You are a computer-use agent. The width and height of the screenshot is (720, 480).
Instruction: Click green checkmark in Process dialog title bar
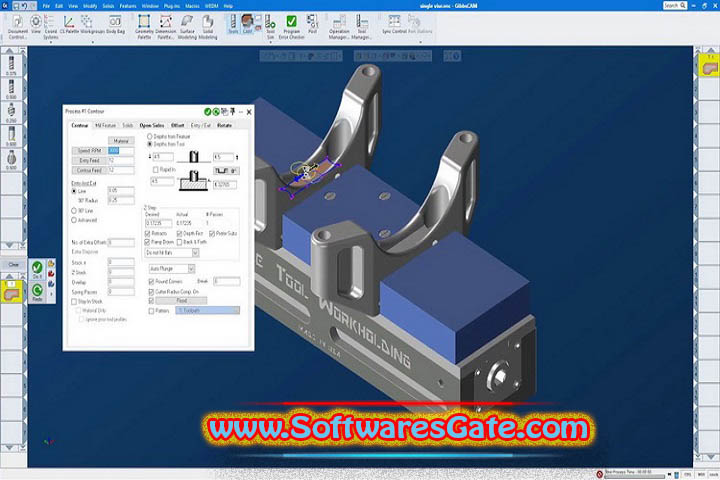(208, 112)
